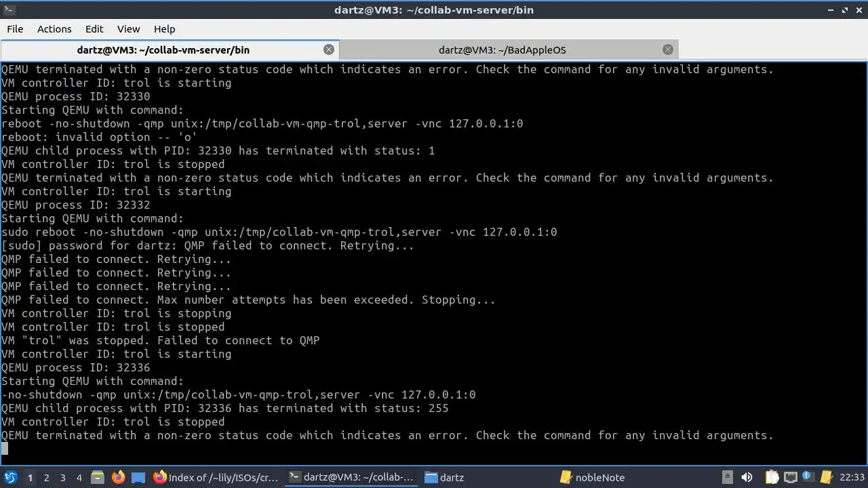
Task: Open the removable media tray icon
Action: [x=727, y=477]
